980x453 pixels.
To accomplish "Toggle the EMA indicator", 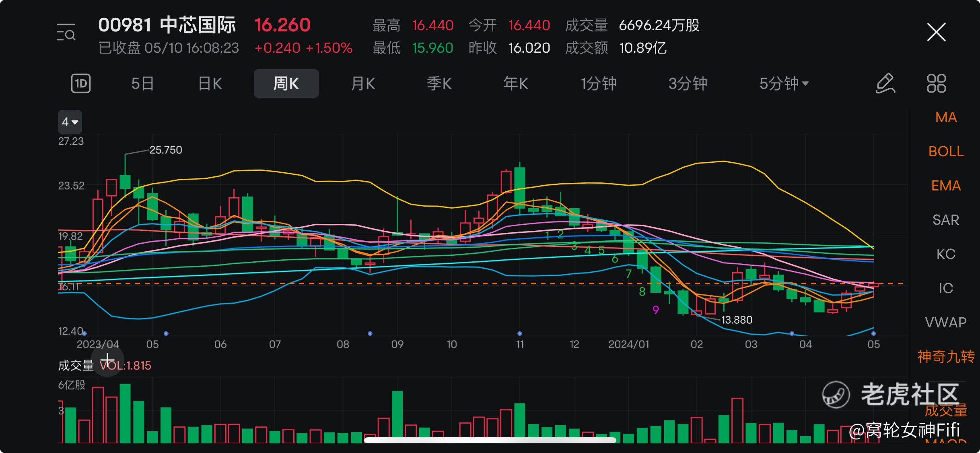I will pos(946,186).
